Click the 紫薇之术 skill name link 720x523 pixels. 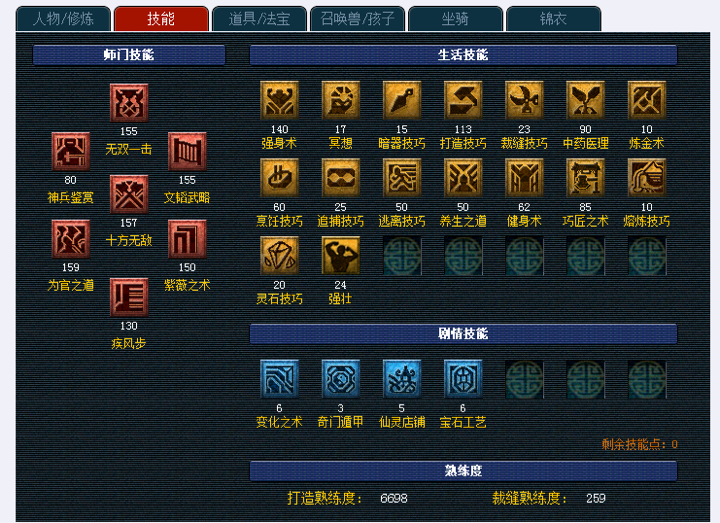[x=187, y=285]
